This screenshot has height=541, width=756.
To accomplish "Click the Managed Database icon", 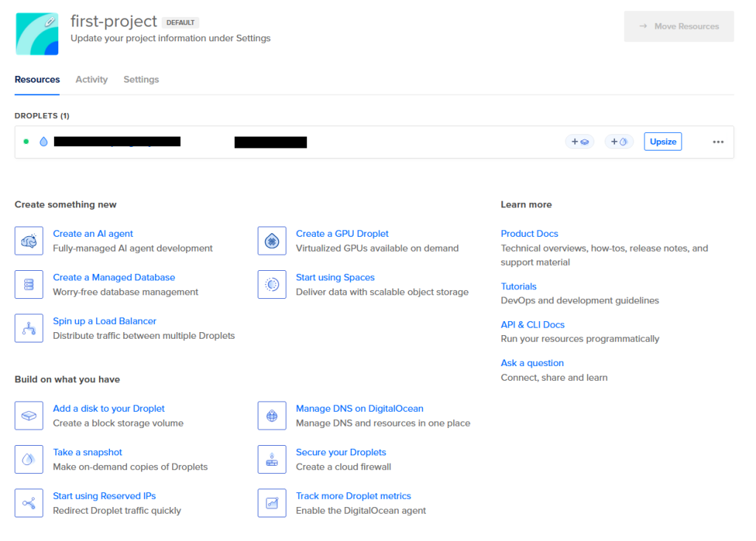I will (29, 284).
